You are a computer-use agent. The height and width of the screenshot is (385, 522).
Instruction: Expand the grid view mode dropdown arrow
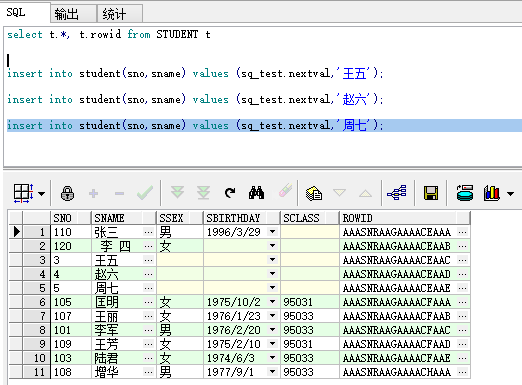click(x=41, y=194)
